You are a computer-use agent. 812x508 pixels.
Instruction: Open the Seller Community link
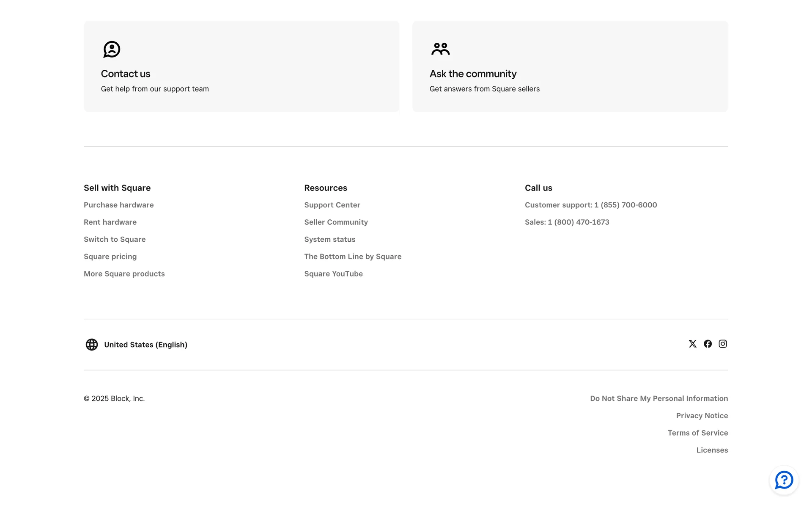336,222
